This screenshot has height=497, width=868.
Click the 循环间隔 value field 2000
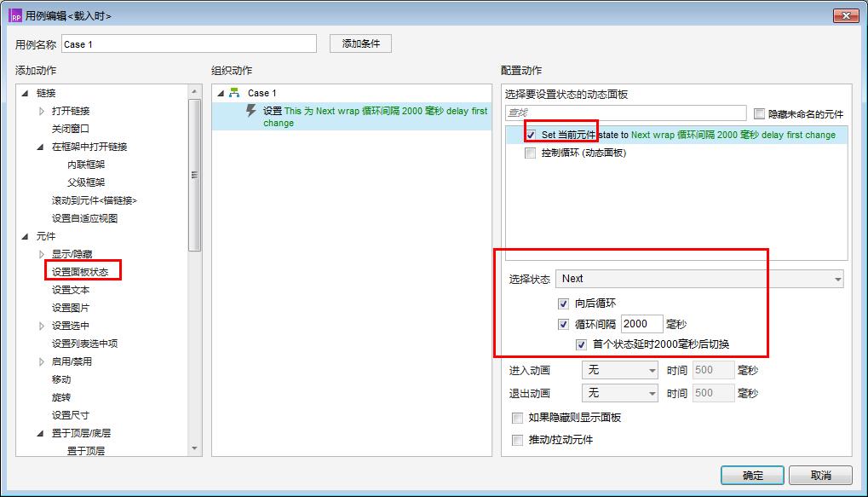pos(641,324)
